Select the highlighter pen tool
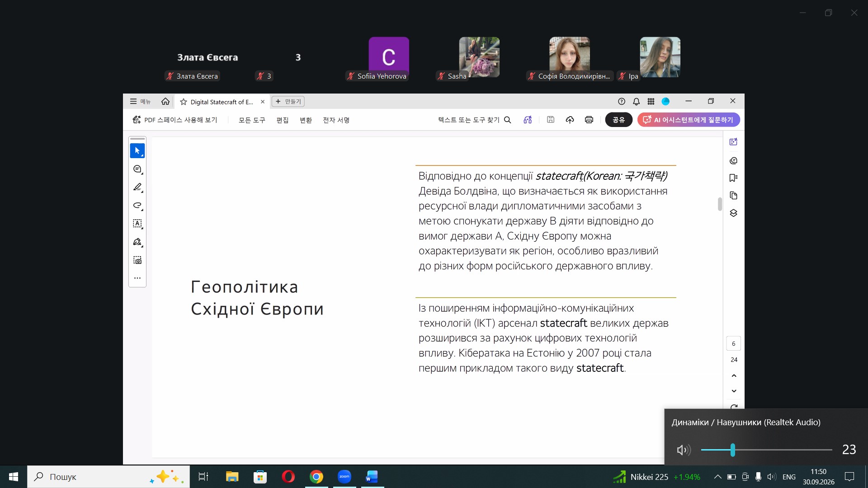Image resolution: width=868 pixels, height=488 pixels. coord(137,187)
